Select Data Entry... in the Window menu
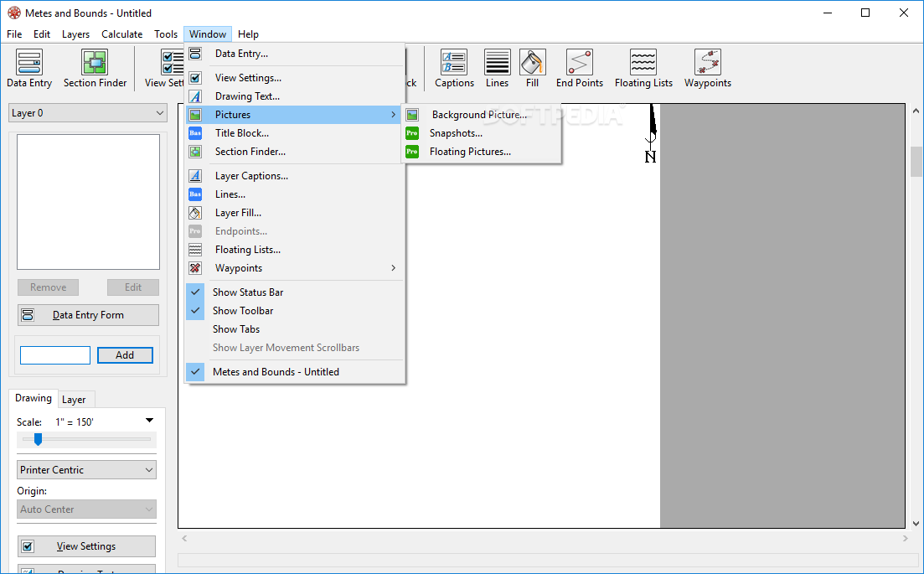The width and height of the screenshot is (924, 574). (x=295, y=54)
